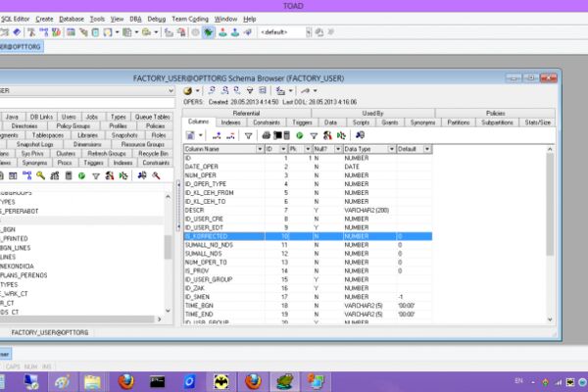Open the Data Type header dropdown
This screenshot has width=588, height=392.
(x=391, y=149)
